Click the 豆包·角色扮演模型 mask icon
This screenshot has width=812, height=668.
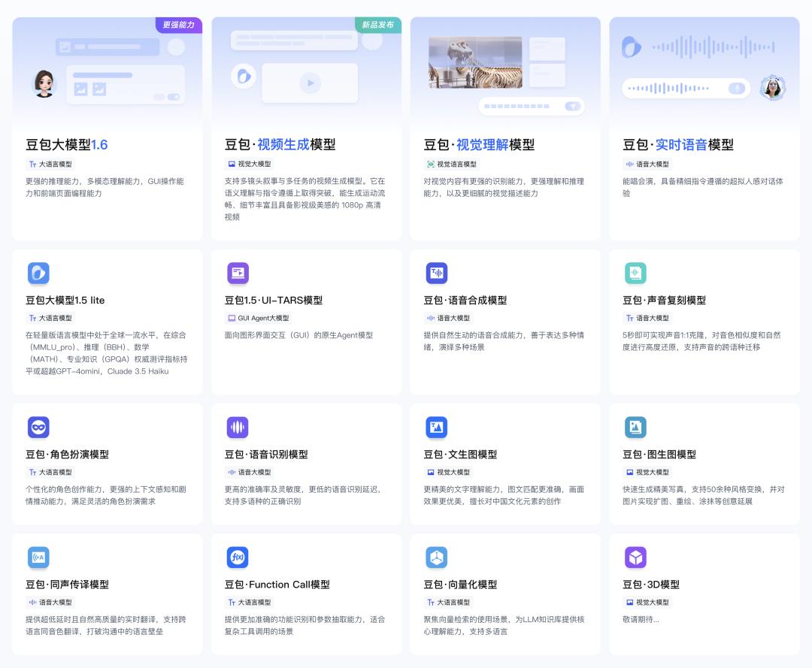coord(38,427)
